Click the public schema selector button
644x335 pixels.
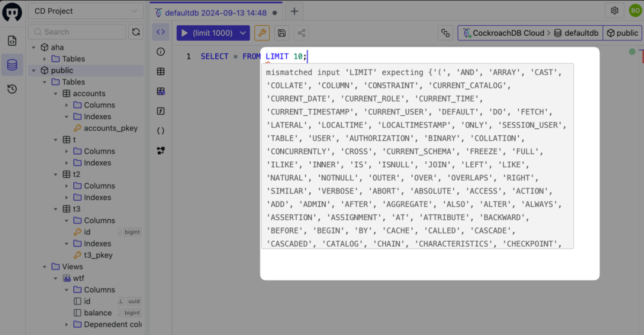click(622, 33)
